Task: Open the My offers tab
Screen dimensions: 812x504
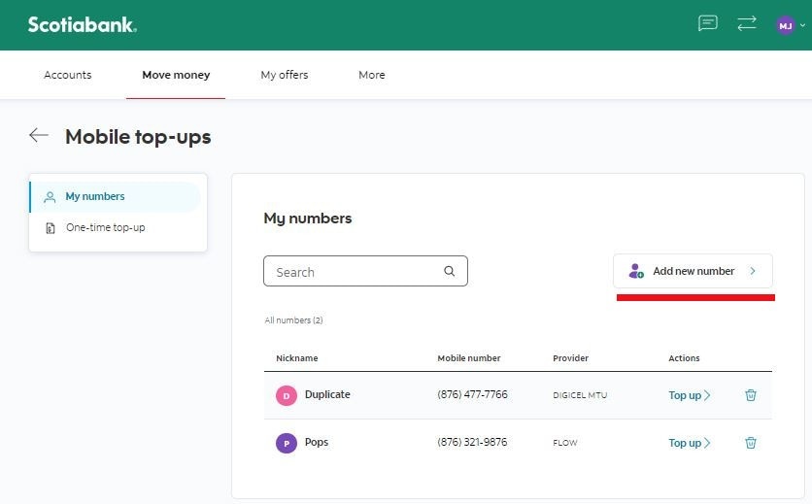Action: click(285, 75)
